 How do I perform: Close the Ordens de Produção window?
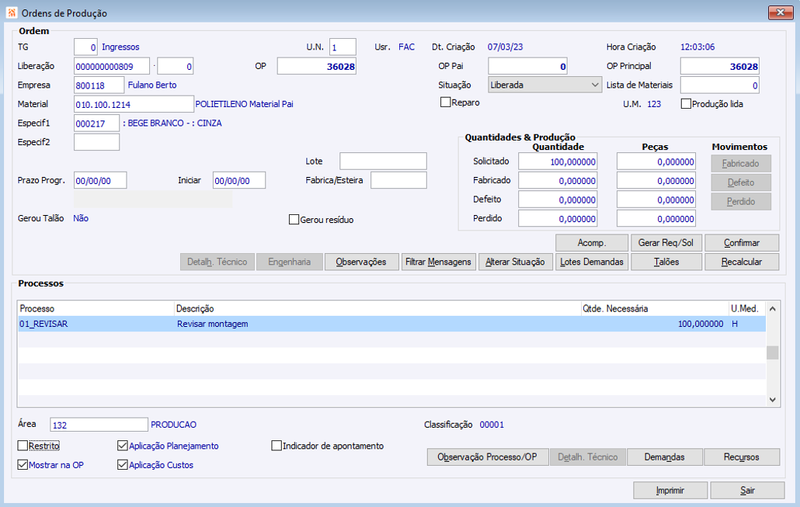point(780,12)
